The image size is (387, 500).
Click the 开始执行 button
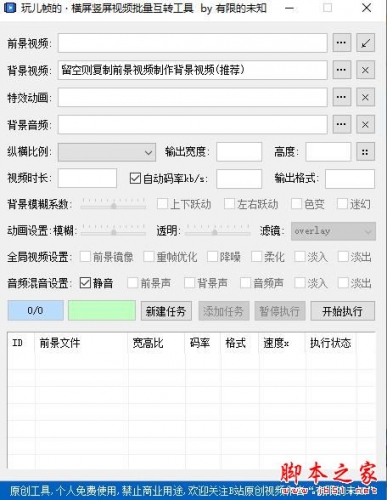343,311
